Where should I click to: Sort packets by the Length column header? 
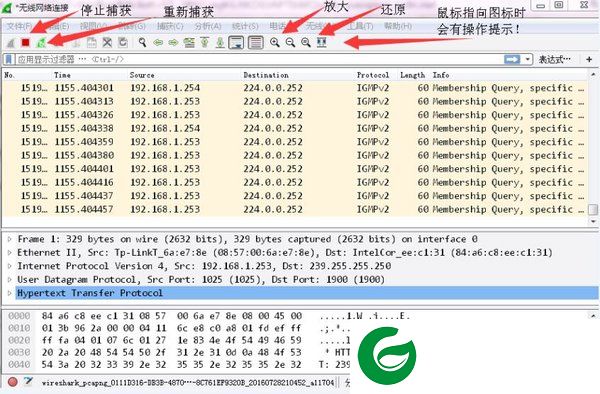(412, 75)
